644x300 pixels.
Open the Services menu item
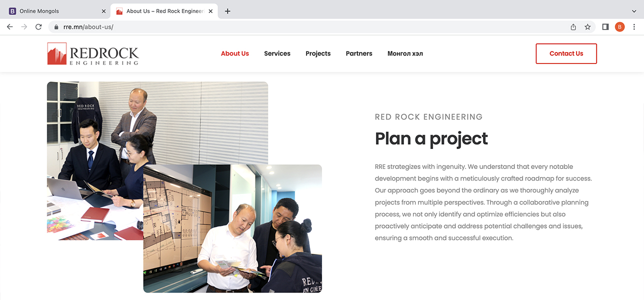pyautogui.click(x=277, y=53)
